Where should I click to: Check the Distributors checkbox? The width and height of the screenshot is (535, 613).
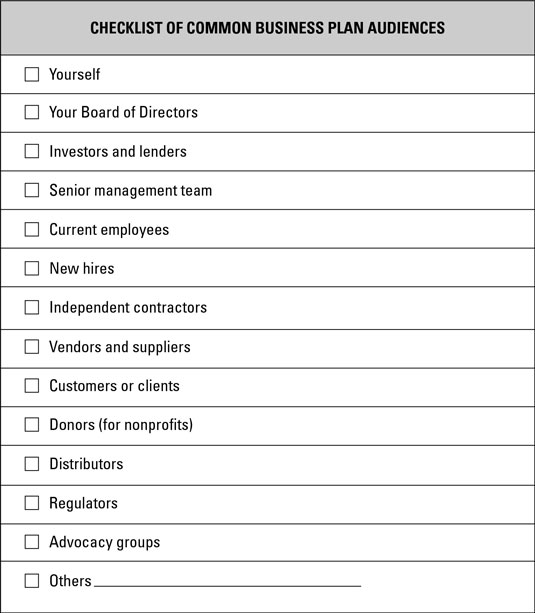pos(32,464)
